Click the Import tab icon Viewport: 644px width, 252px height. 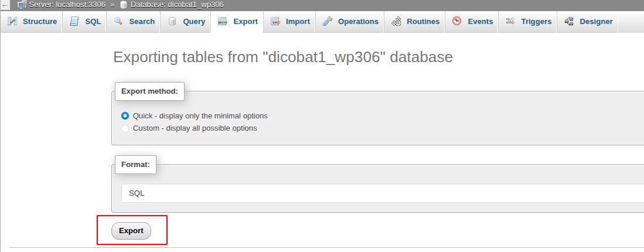point(275,21)
